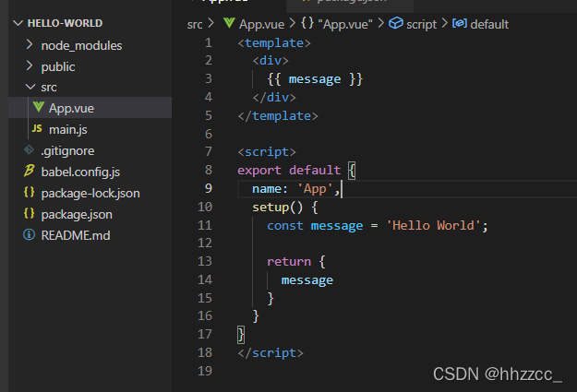Click the braces icon beside package.json

click(x=29, y=214)
